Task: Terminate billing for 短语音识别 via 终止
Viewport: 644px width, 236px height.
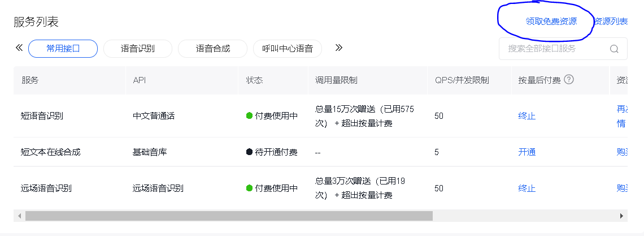Action: [527, 116]
